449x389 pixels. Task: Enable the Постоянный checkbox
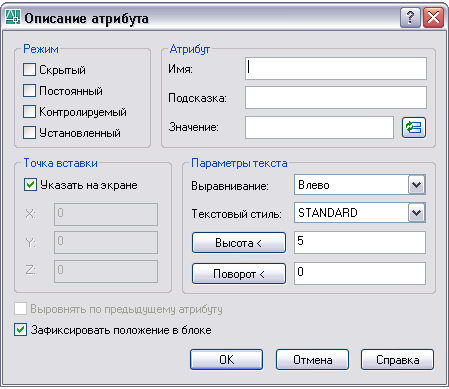29,91
